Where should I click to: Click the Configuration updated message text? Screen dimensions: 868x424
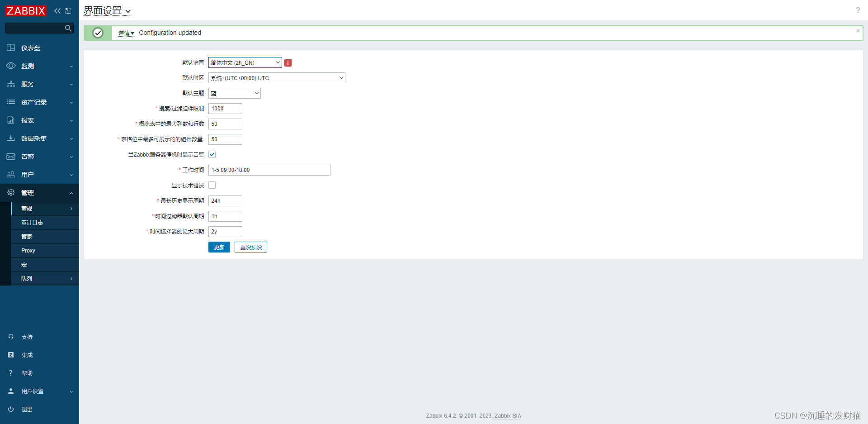tap(170, 33)
